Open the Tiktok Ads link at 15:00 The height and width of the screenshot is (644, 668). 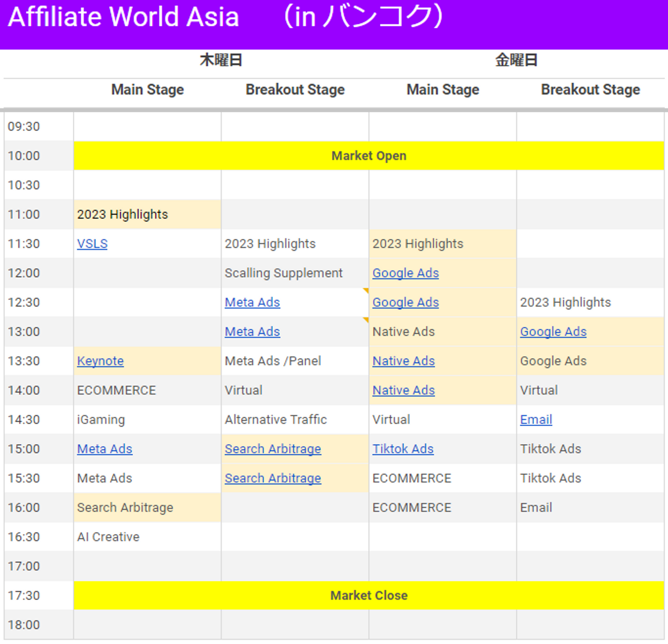tap(403, 449)
